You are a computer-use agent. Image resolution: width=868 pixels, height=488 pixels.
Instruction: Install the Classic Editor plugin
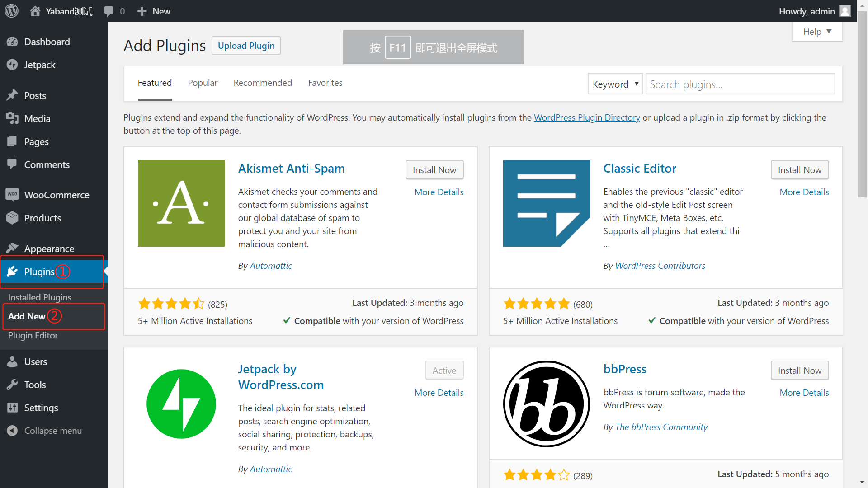[x=799, y=170]
